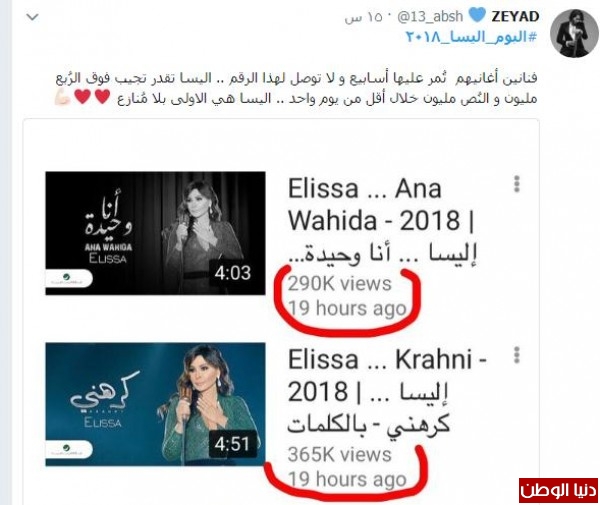This screenshot has height=505, width=600.
Task: Click the دنيا الوطن watermark logo
Action: [558, 490]
